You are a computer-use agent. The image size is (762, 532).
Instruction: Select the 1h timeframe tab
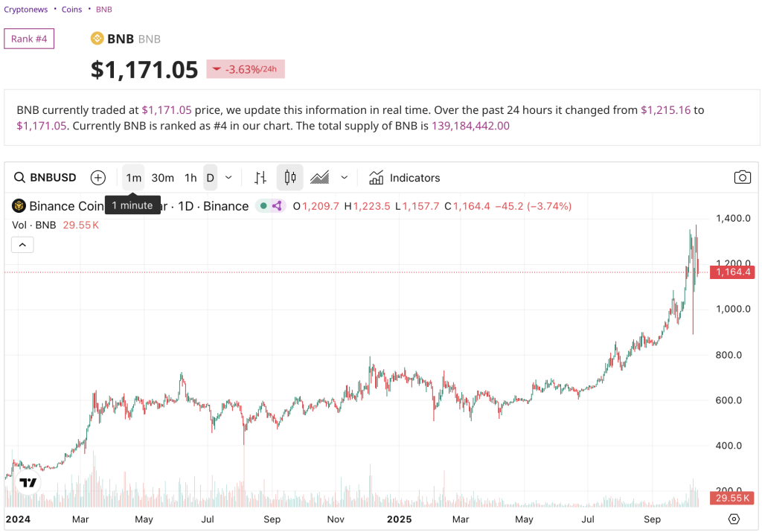(x=190, y=177)
